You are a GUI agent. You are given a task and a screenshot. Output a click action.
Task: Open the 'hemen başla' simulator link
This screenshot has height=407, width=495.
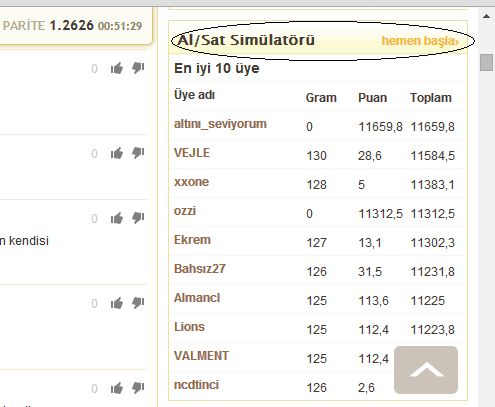pos(420,41)
